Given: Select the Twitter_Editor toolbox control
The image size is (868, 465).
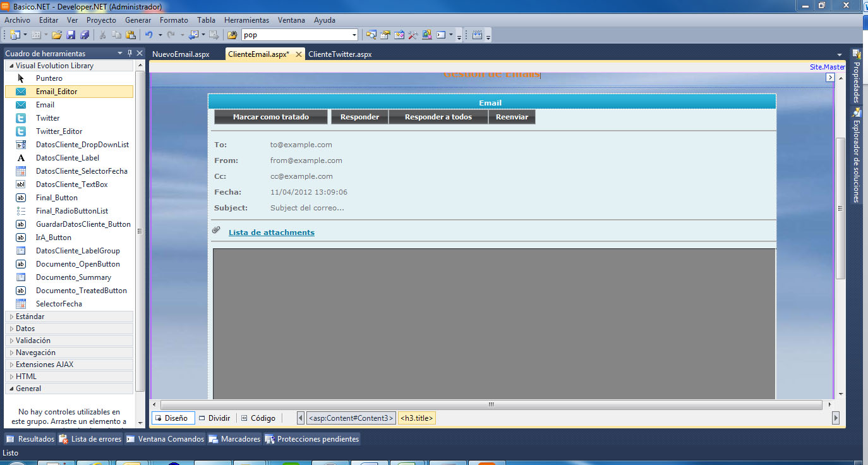Looking at the screenshot, I should 69,131.
